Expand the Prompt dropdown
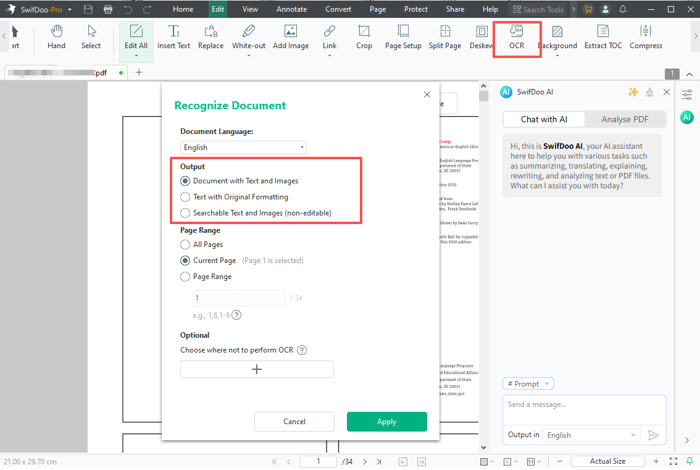The image size is (700, 470). tap(528, 384)
